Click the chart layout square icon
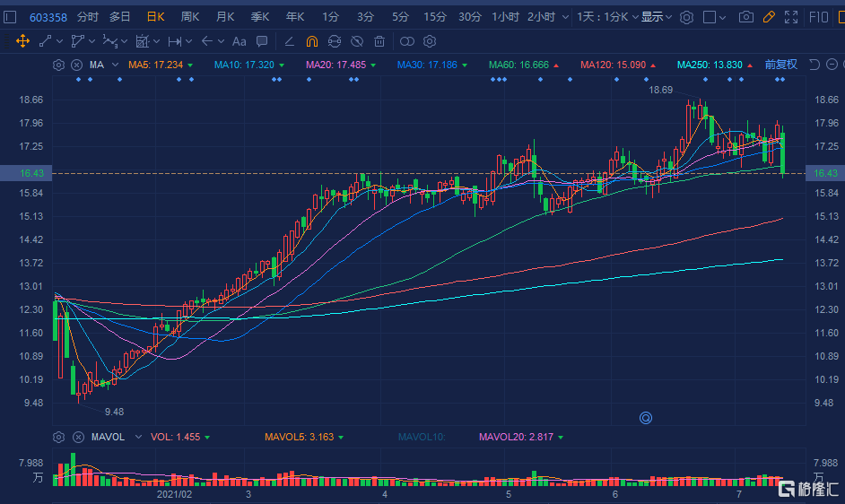This screenshot has height=504, width=845. click(x=710, y=17)
